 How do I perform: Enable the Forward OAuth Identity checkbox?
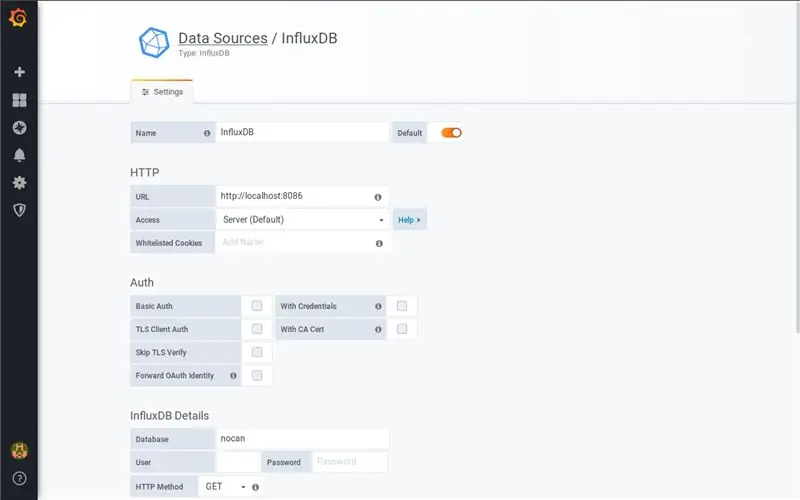click(x=257, y=375)
